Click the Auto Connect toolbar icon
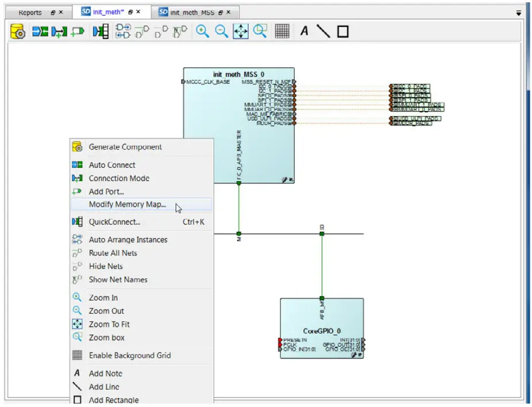 point(38,32)
